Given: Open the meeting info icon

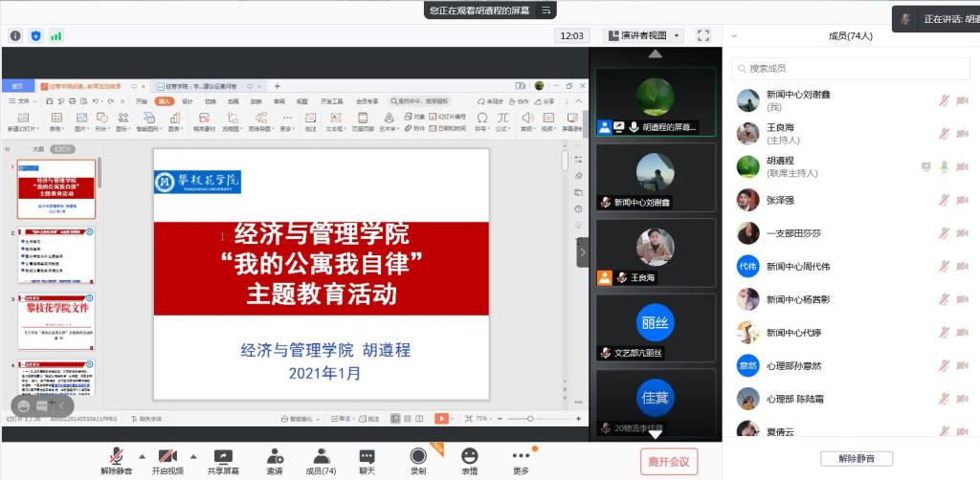Looking at the screenshot, I should [15, 35].
